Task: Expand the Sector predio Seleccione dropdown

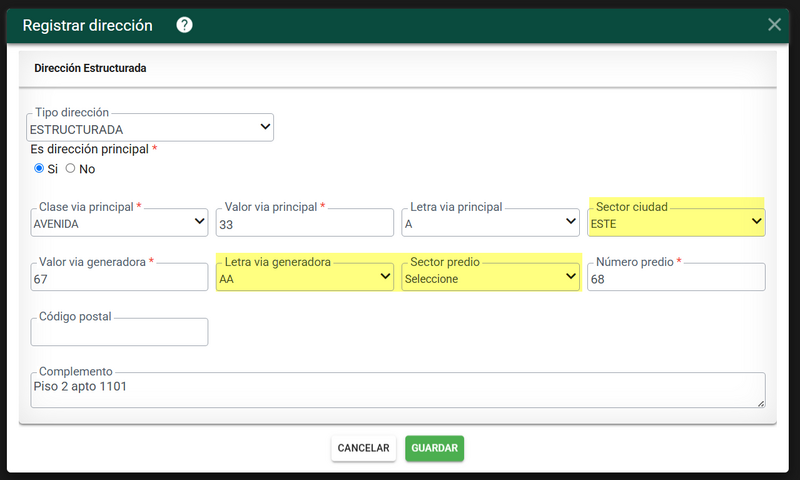Action: click(490, 277)
